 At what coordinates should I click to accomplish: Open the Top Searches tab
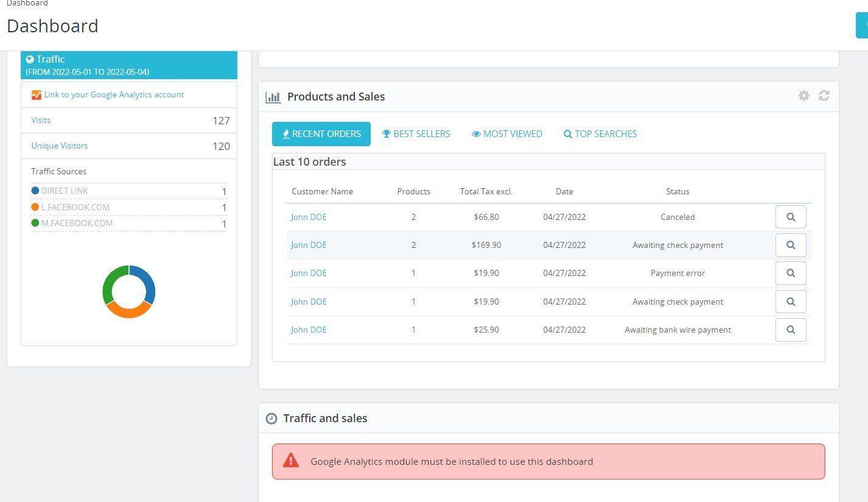[x=600, y=134]
